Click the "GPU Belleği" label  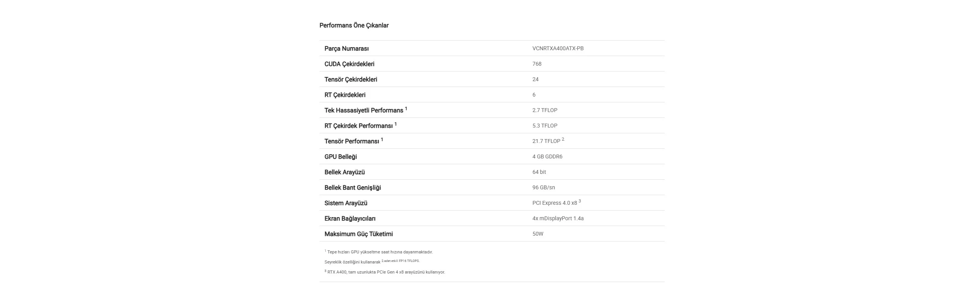click(x=340, y=157)
